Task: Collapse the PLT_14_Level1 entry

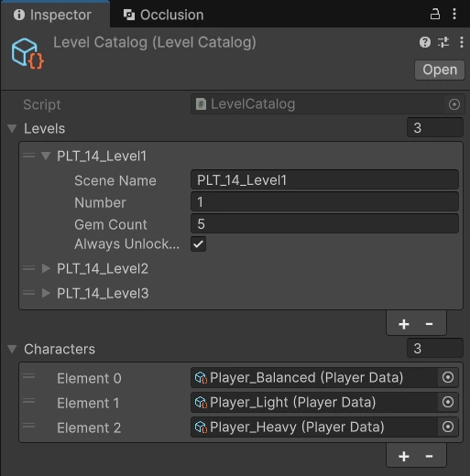Action: pyautogui.click(x=46, y=156)
